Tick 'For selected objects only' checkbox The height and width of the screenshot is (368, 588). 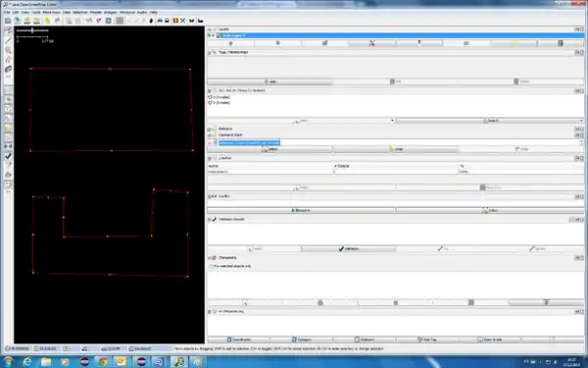211,266
